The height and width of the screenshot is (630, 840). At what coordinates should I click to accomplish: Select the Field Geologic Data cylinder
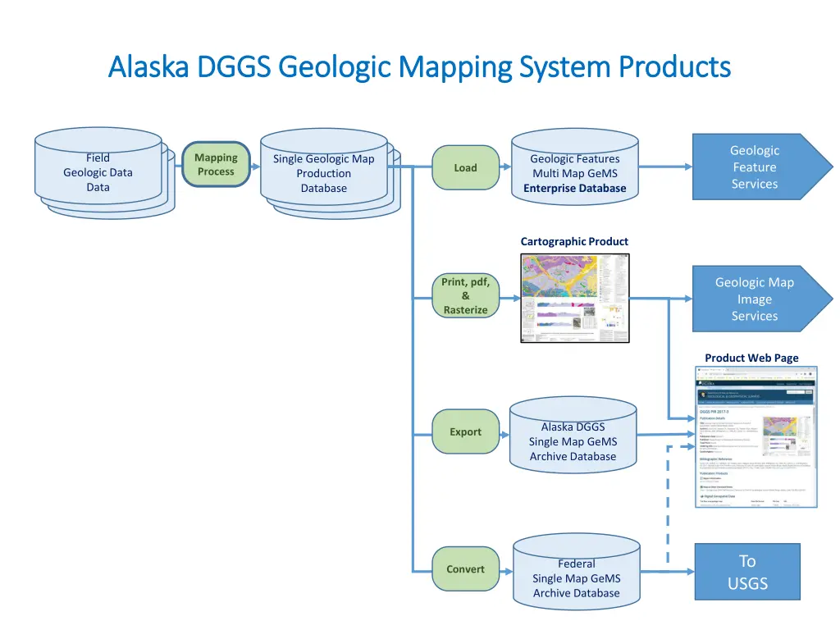98,172
